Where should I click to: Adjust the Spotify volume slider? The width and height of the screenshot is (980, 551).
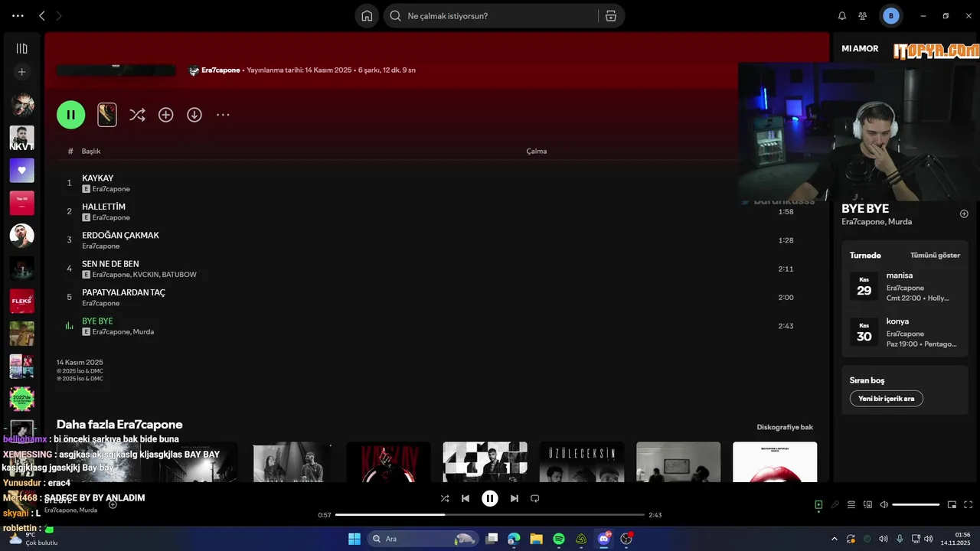[916, 505]
